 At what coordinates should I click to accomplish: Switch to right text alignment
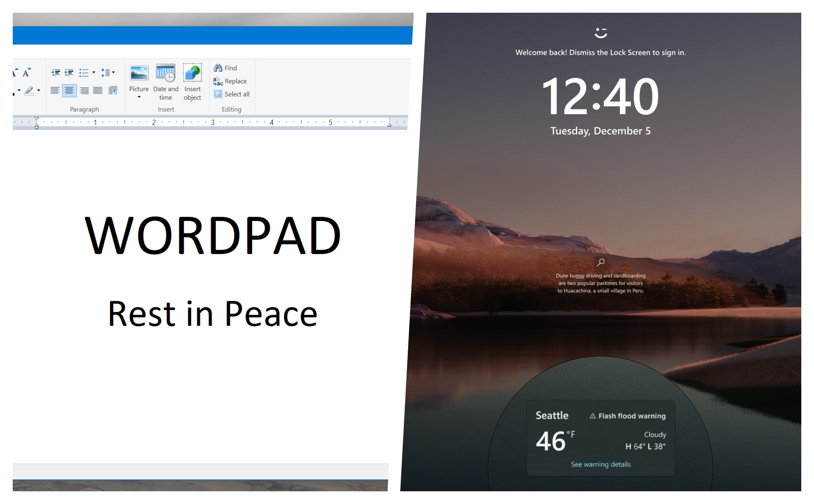(84, 91)
